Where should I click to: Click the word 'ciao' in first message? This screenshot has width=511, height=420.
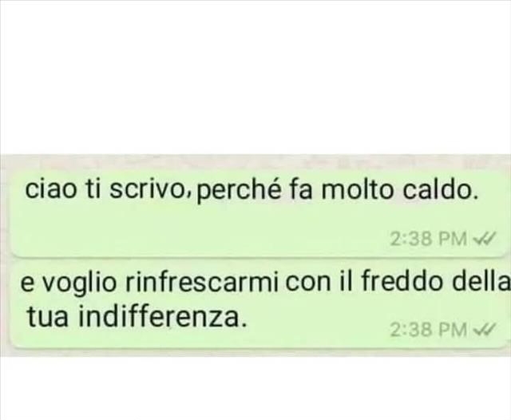tap(50, 189)
